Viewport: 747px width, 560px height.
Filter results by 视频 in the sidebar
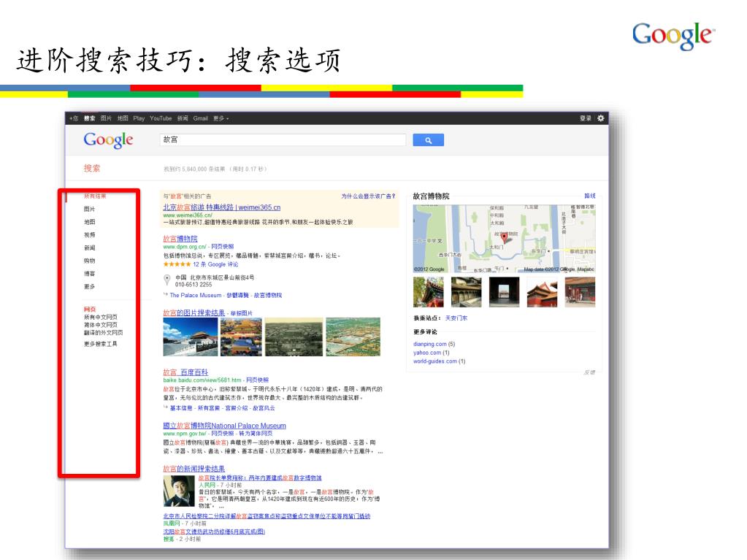89,235
